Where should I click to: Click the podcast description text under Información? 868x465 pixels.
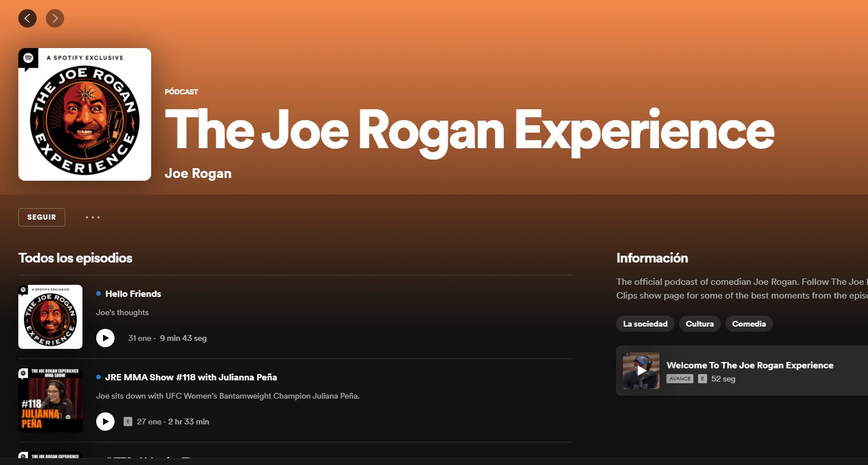click(740, 288)
